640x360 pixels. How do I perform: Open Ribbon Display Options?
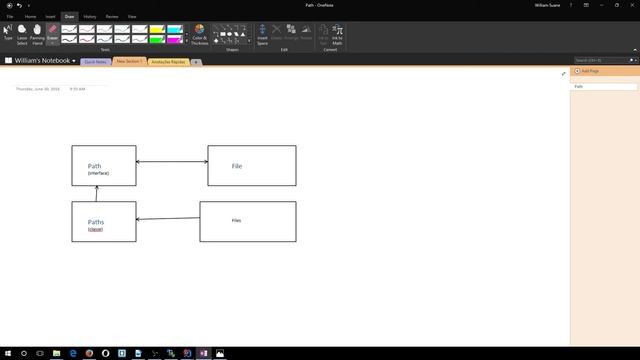pyautogui.click(x=586, y=5)
